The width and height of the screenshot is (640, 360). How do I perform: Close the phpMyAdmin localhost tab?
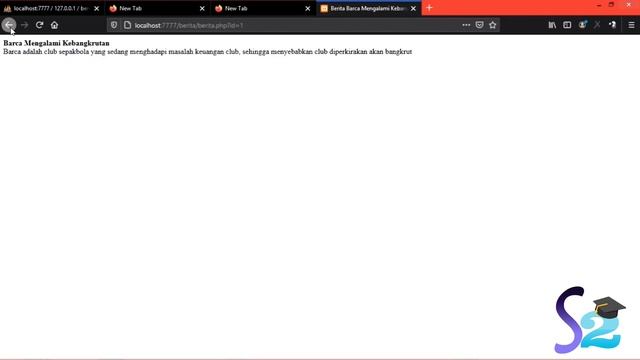coord(97,8)
